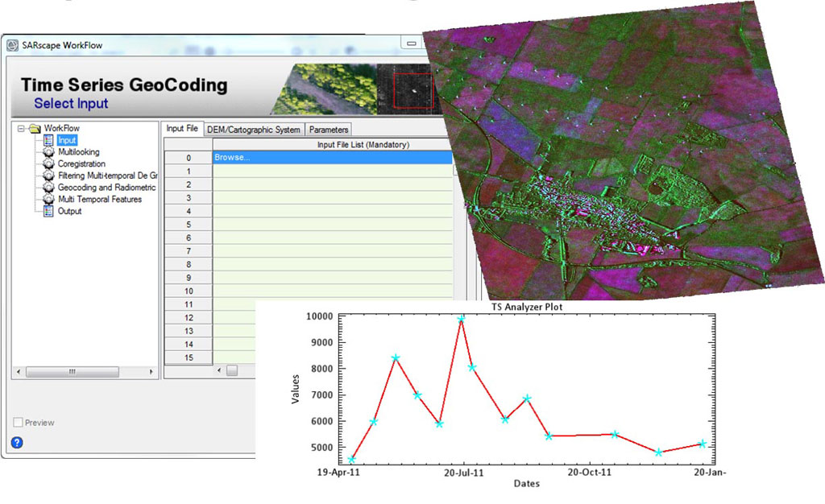
Task: Select the Multilooking gear icon
Action: [48, 152]
